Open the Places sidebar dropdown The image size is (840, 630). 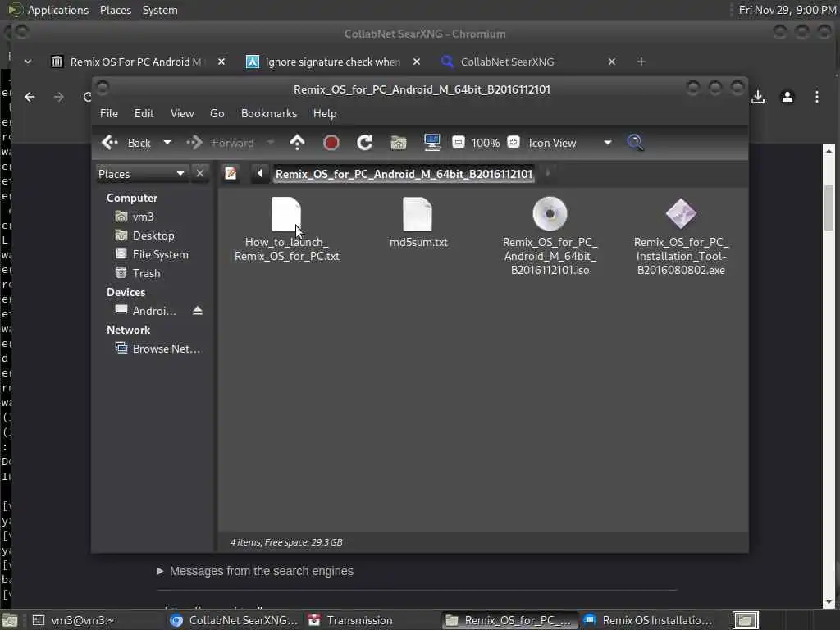[x=142, y=174]
